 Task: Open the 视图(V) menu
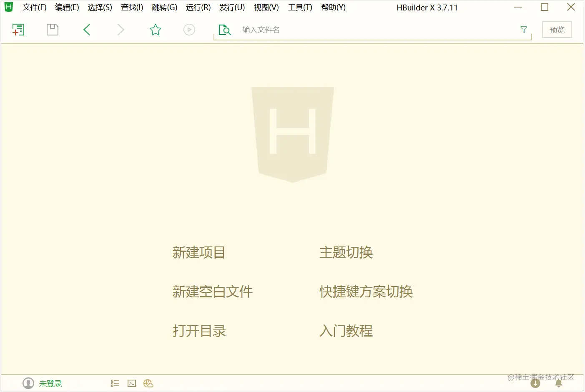coord(266,8)
